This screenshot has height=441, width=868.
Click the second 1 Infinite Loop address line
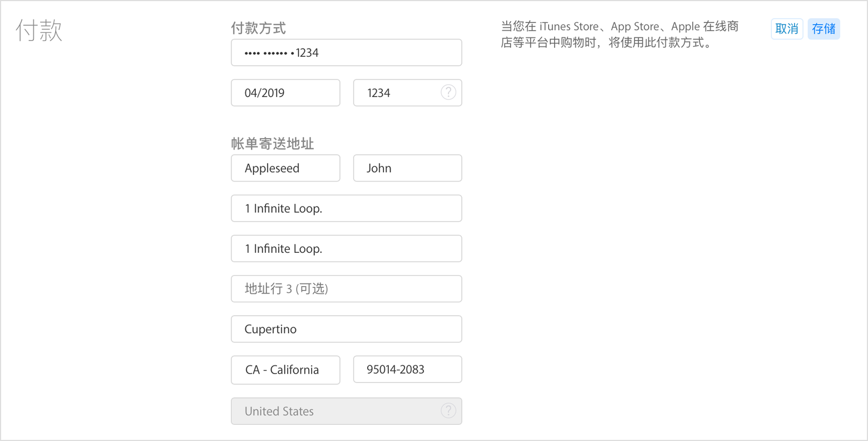tap(346, 248)
